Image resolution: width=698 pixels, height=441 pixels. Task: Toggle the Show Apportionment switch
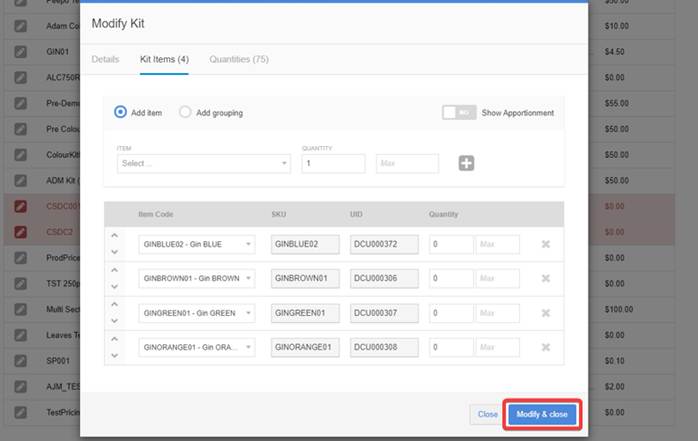pyautogui.click(x=459, y=113)
